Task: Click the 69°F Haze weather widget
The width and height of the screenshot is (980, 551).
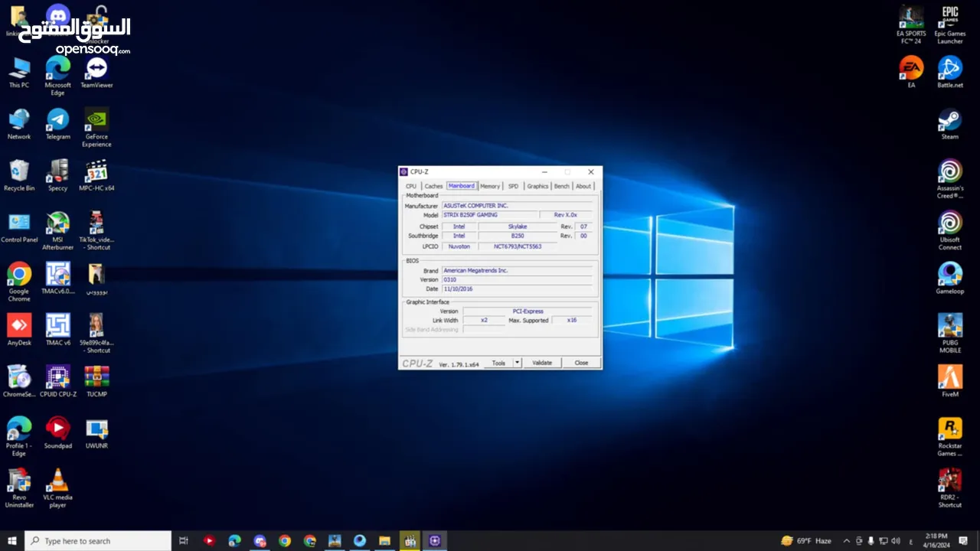Action: point(805,541)
